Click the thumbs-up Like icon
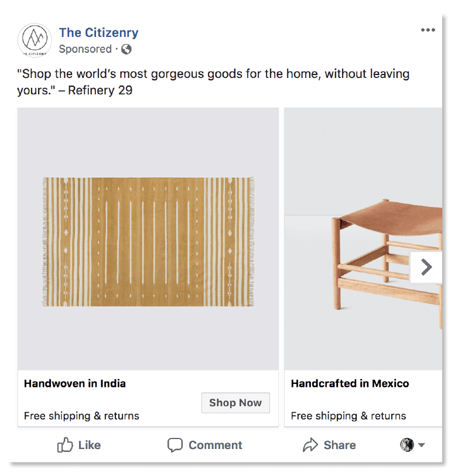This screenshot has height=476, width=451. tap(65, 445)
